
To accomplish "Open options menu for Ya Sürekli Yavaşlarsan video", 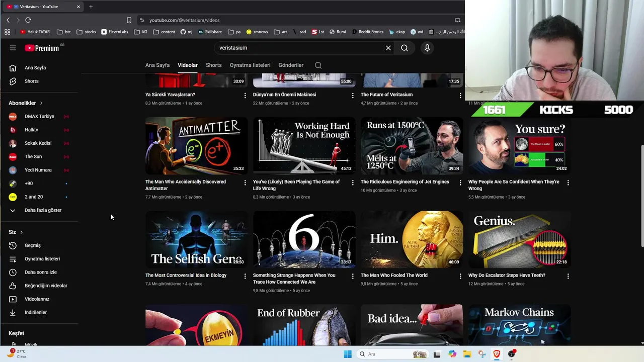I will [245, 96].
